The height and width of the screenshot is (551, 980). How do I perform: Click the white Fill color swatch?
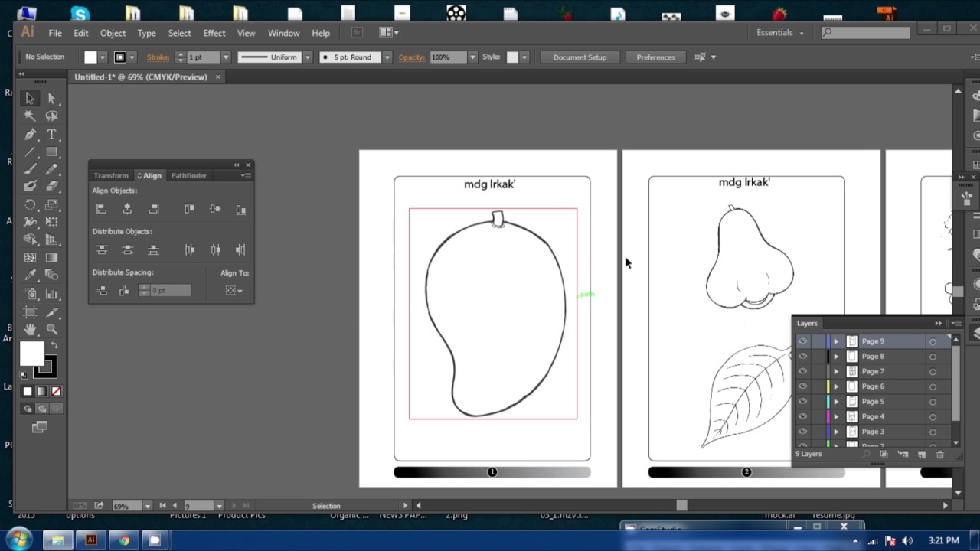point(31,353)
